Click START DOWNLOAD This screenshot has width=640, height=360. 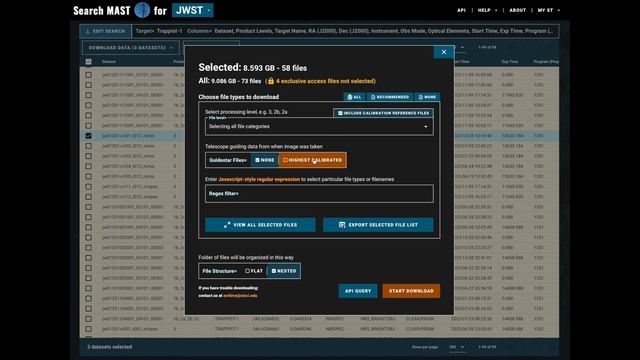[x=411, y=291]
